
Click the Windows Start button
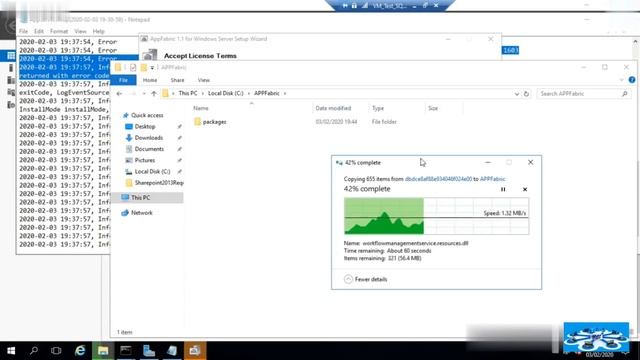[x=11, y=351]
